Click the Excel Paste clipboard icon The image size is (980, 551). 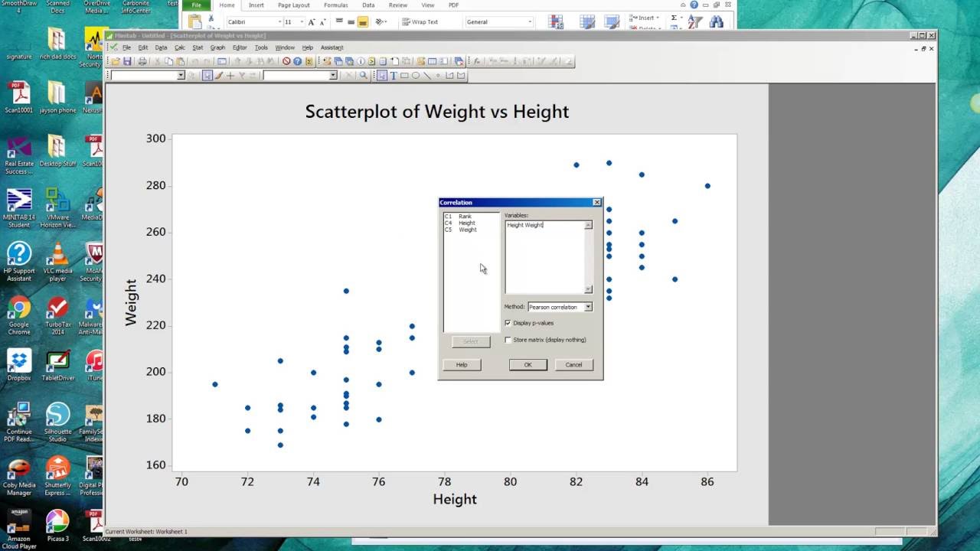click(194, 21)
